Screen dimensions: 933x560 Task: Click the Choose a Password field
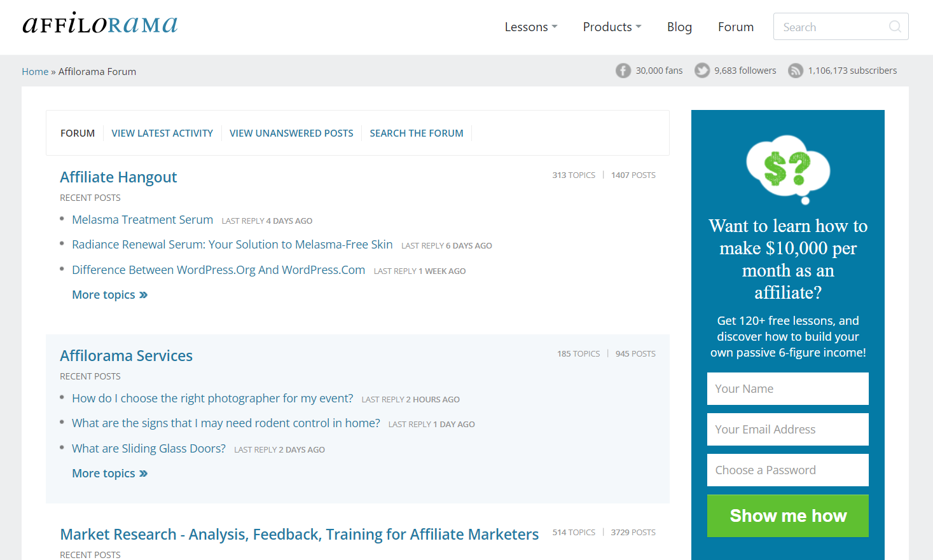pyautogui.click(x=788, y=470)
